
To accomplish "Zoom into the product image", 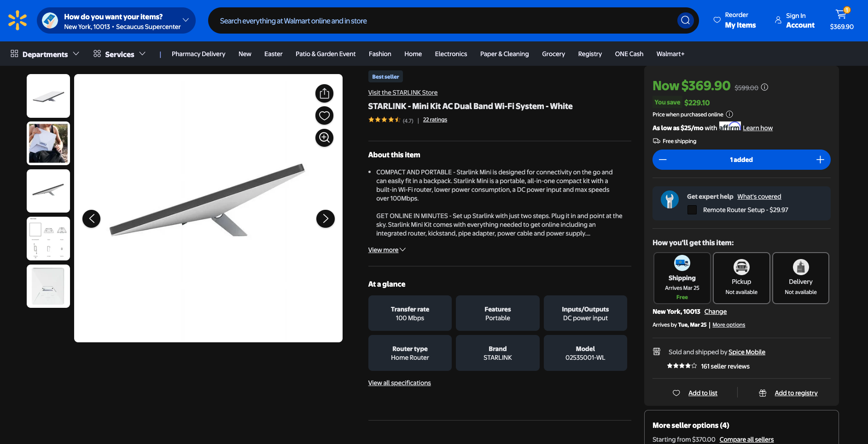I will 324,138.
